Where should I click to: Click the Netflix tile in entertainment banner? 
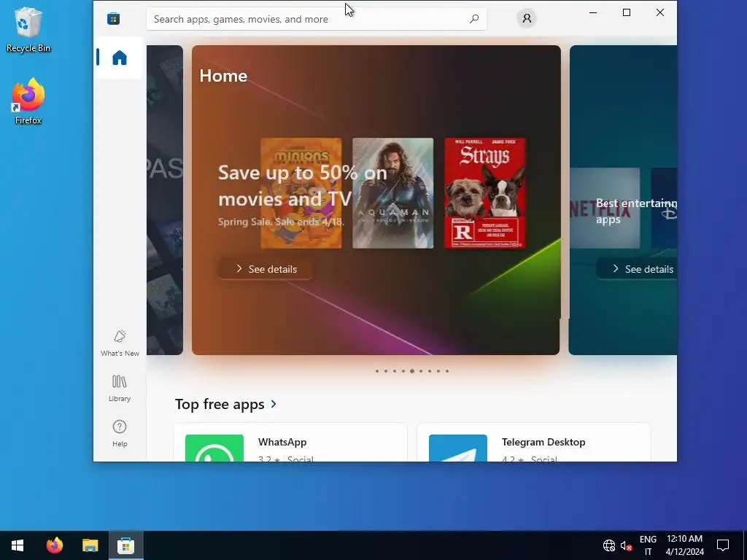[605, 208]
